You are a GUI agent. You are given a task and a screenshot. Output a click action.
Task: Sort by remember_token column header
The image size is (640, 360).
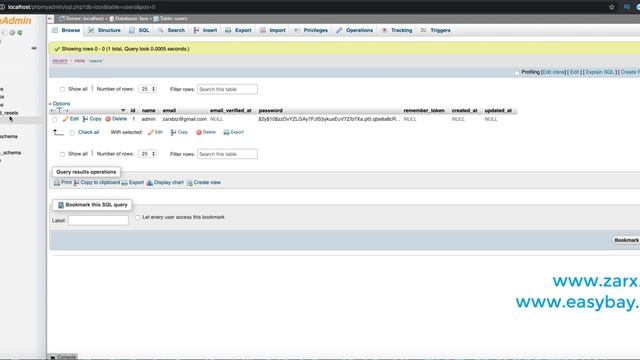424,111
